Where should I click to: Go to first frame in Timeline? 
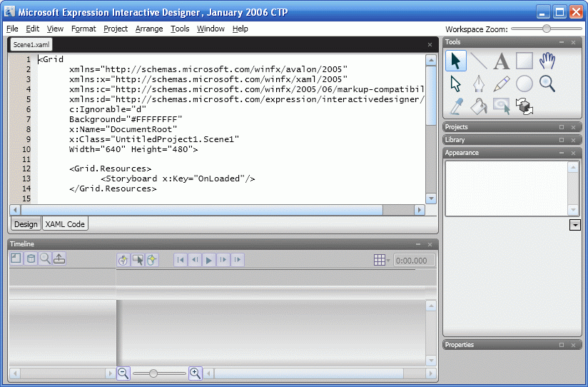tap(181, 260)
